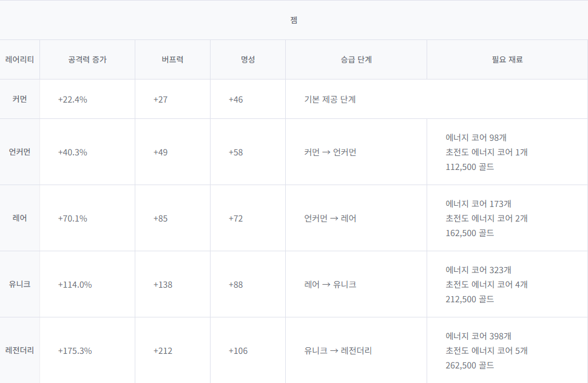This screenshot has height=383, width=588.
Task: Click the 레어 rarity row label
Action: 19,218
